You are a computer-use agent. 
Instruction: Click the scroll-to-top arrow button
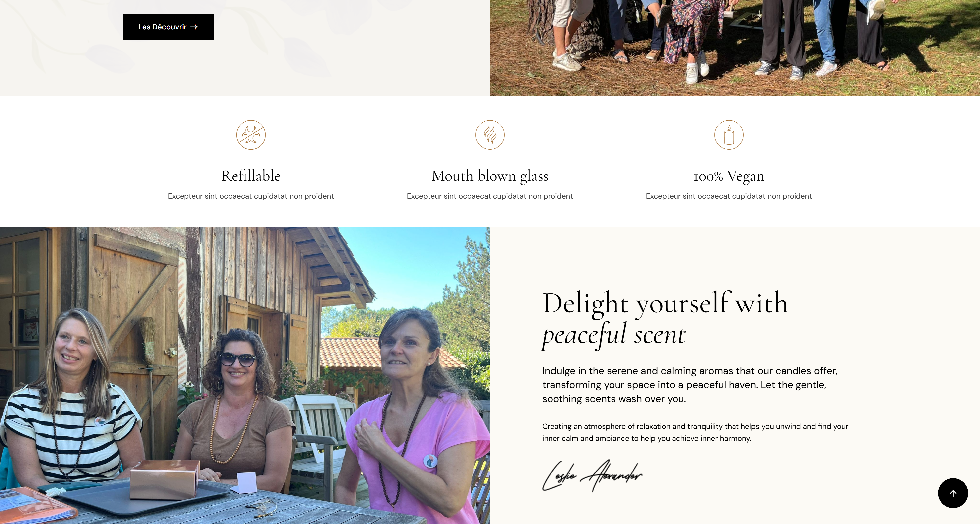953,493
